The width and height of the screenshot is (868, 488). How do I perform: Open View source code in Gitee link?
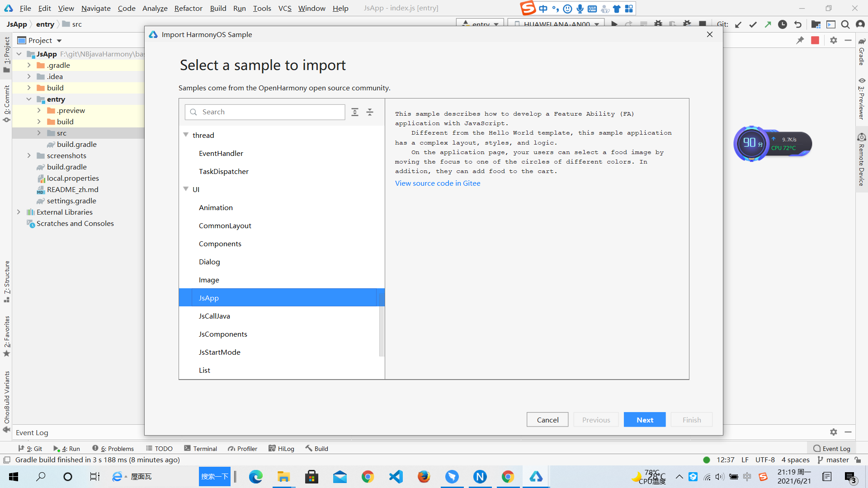(x=437, y=183)
